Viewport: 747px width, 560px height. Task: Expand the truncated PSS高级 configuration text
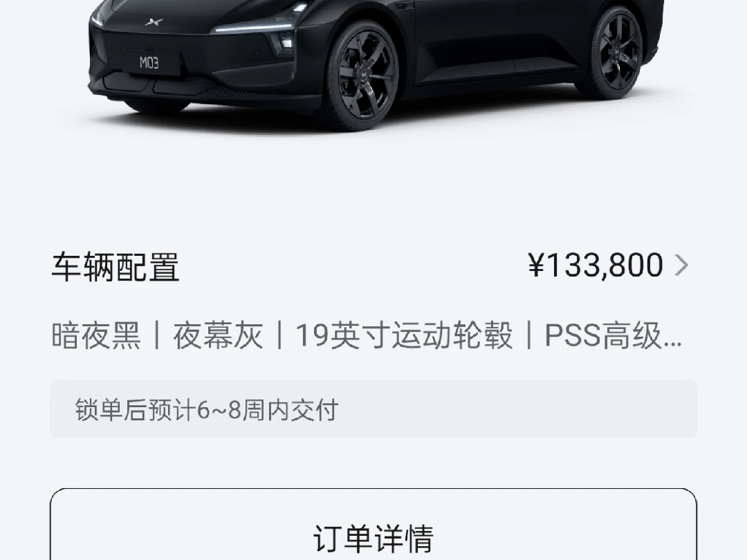(614, 336)
